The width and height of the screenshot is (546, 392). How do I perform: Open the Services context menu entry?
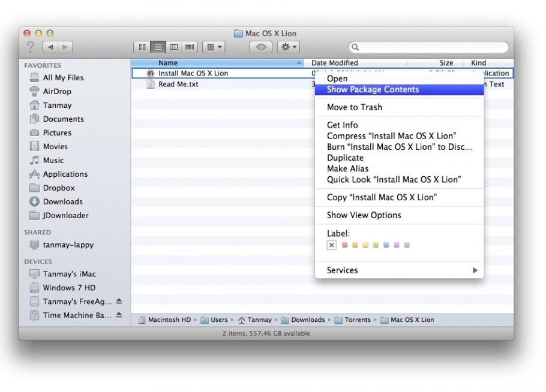click(x=342, y=270)
